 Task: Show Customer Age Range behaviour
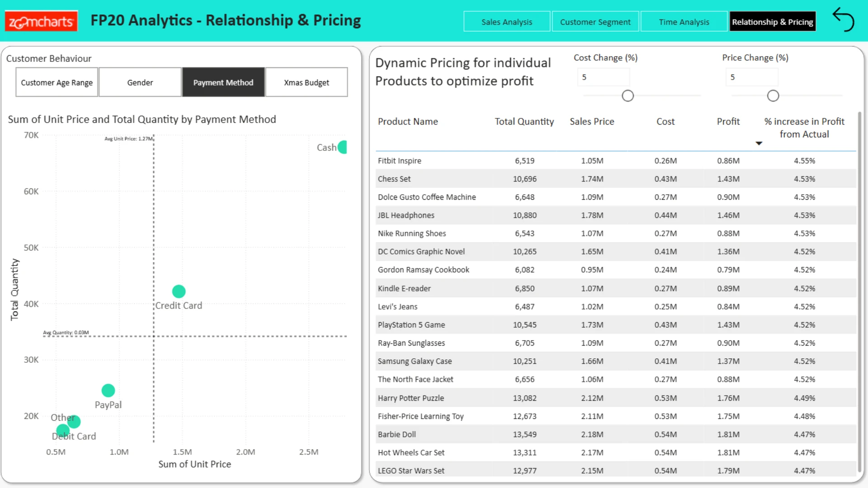(x=57, y=82)
